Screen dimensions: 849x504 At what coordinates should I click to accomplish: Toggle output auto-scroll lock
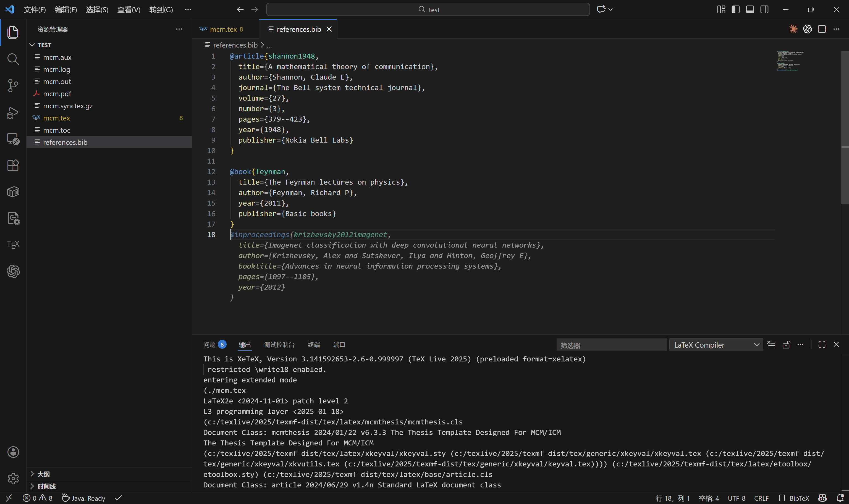[786, 345]
